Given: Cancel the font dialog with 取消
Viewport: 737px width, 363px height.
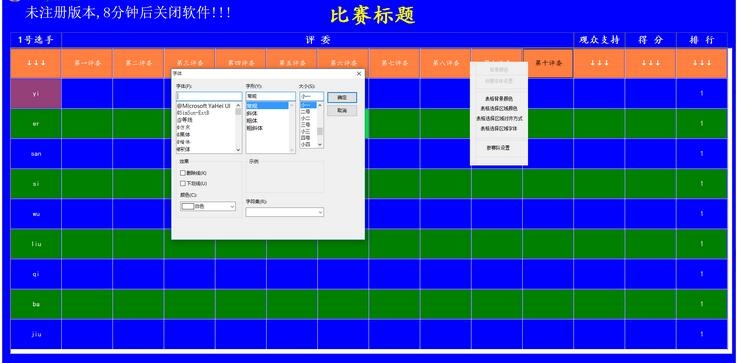Looking at the screenshot, I should [x=342, y=110].
